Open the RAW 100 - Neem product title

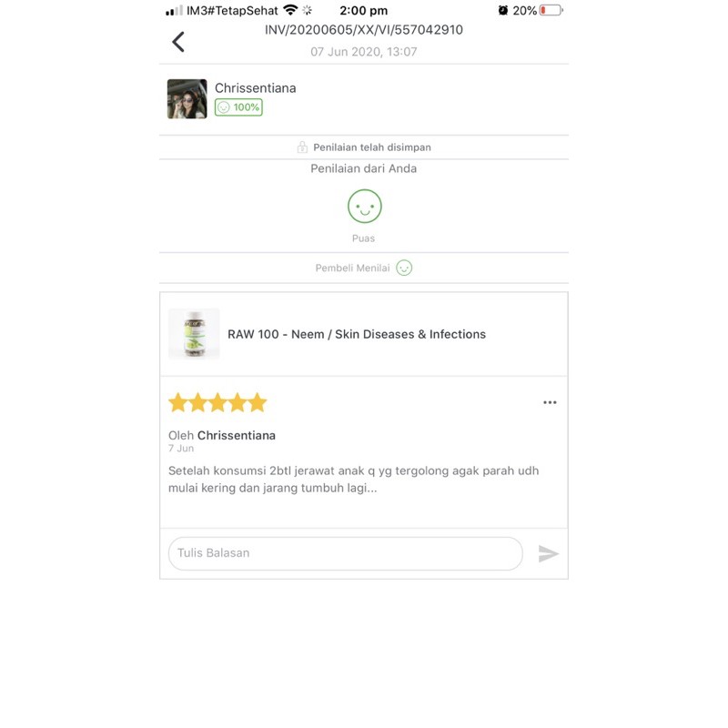click(x=357, y=334)
